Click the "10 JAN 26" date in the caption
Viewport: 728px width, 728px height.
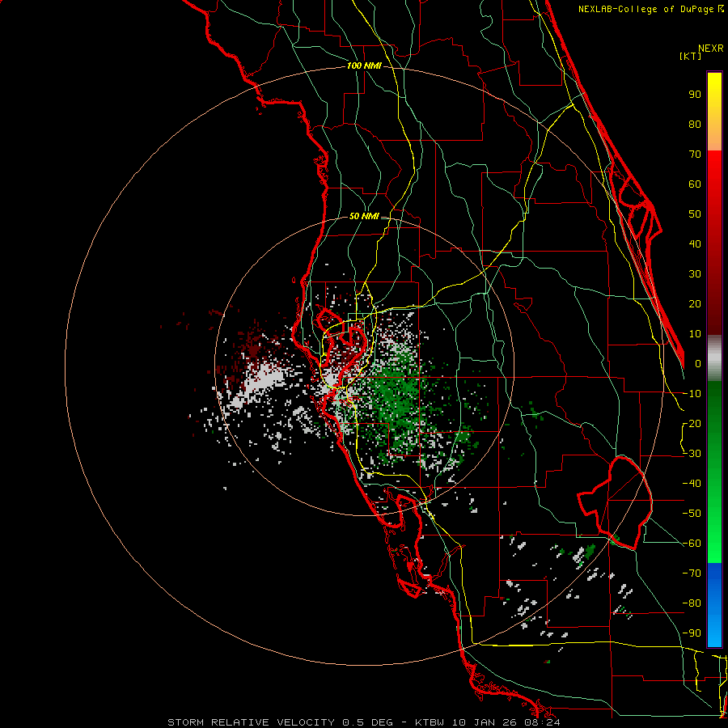tap(485, 722)
